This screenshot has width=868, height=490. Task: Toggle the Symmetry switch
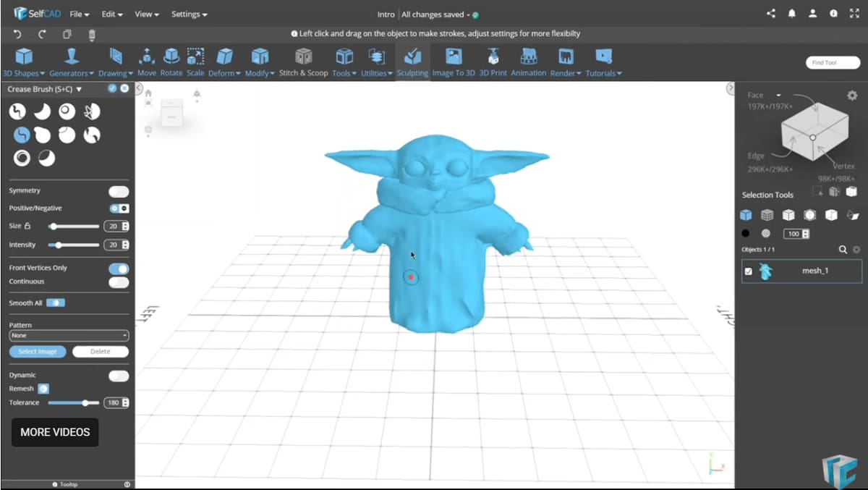[x=119, y=191]
